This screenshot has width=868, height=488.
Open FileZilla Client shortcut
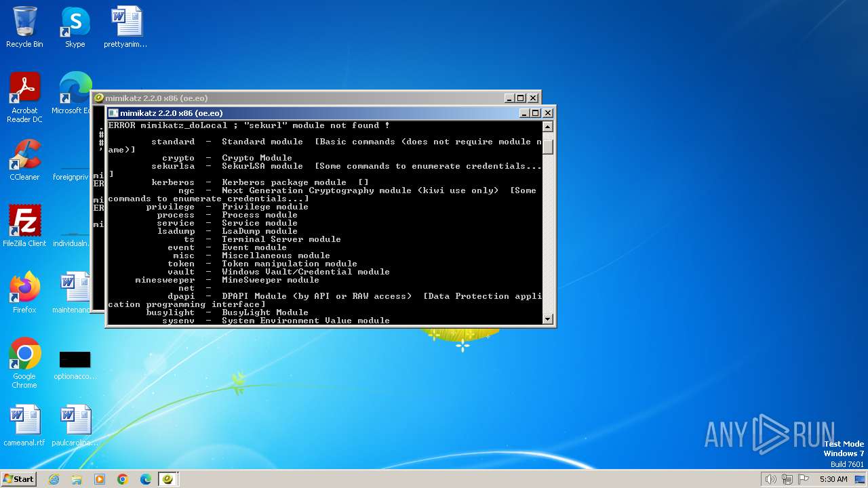tap(24, 226)
